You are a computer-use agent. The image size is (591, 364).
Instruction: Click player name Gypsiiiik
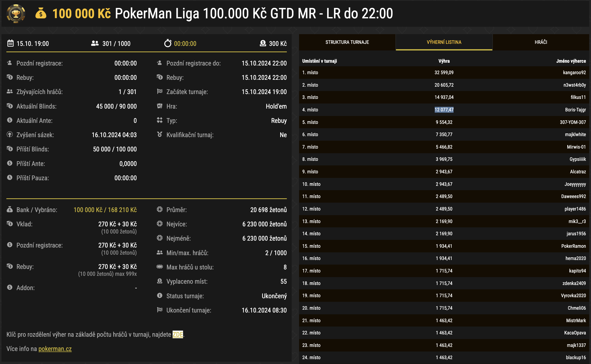tap(578, 159)
